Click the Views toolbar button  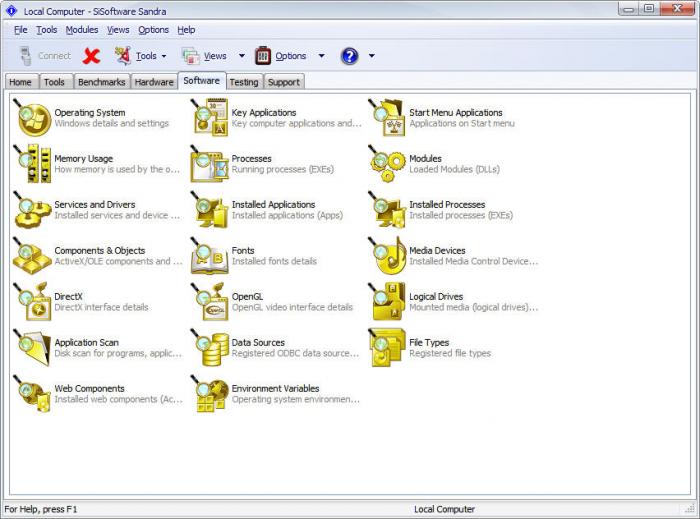(205, 56)
